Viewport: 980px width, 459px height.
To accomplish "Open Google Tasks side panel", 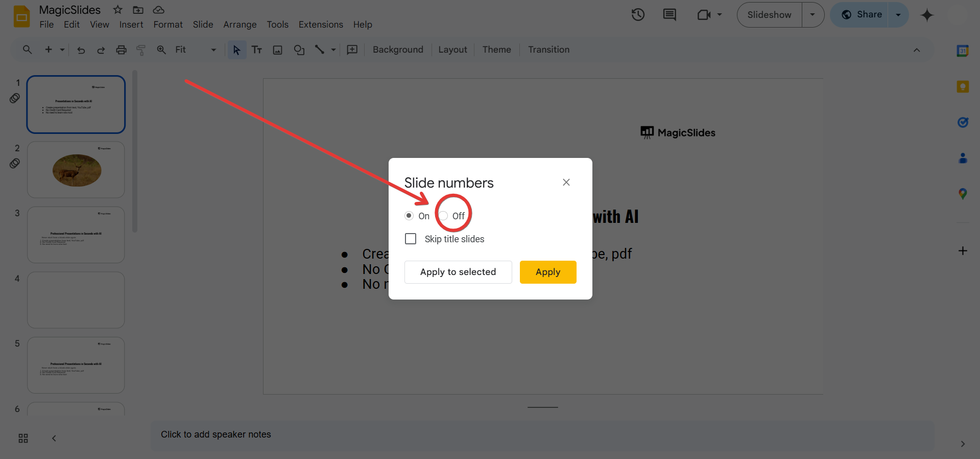I will (x=963, y=122).
